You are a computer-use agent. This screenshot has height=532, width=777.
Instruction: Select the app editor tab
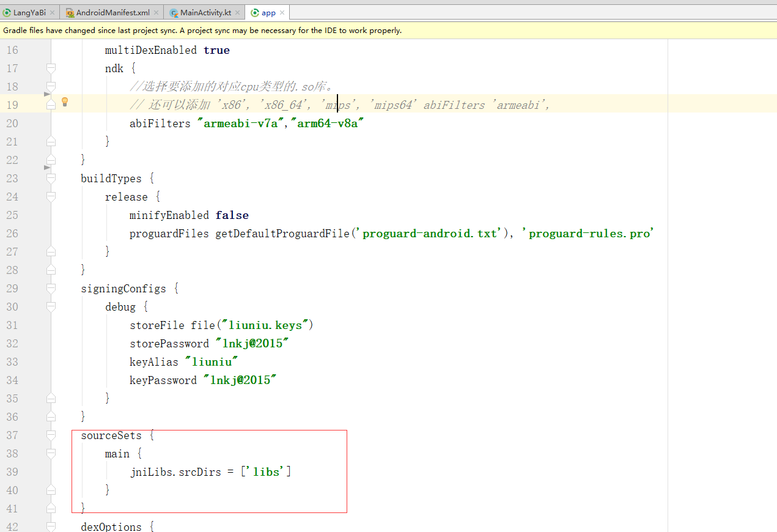click(268, 13)
